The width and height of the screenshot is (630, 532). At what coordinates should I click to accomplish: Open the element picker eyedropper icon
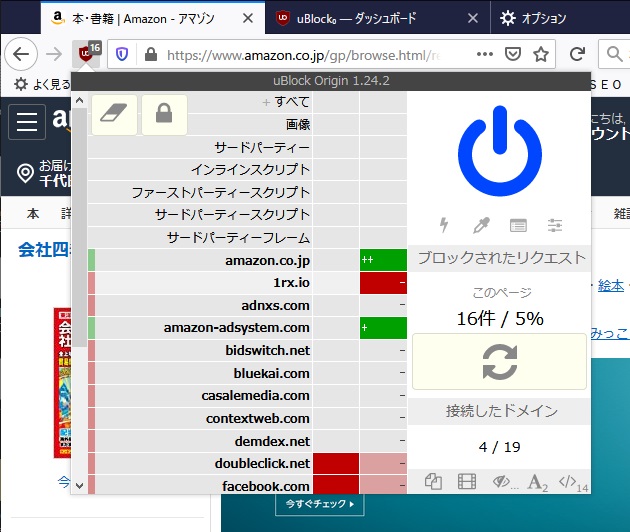[x=481, y=225]
